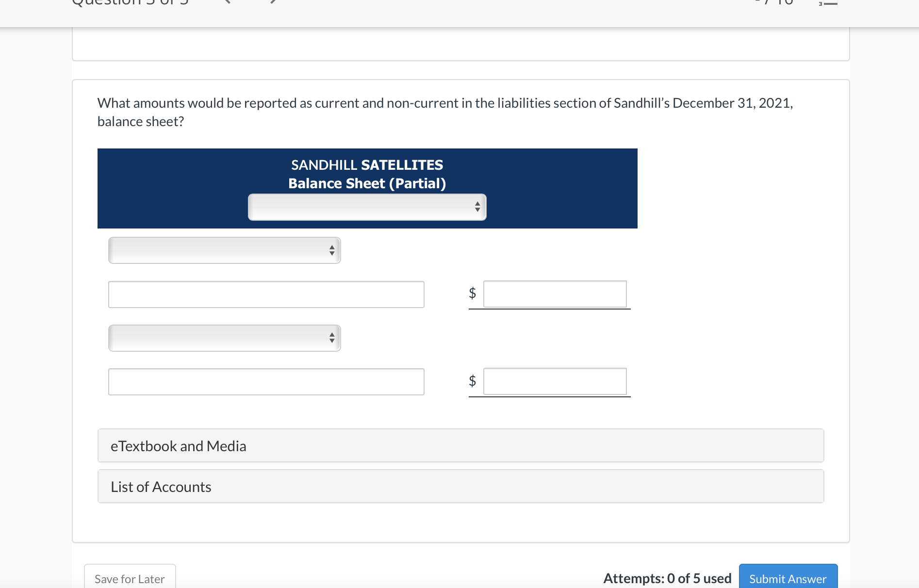Select the second account name input field
The width and height of the screenshot is (919, 588).
pyautogui.click(x=266, y=382)
